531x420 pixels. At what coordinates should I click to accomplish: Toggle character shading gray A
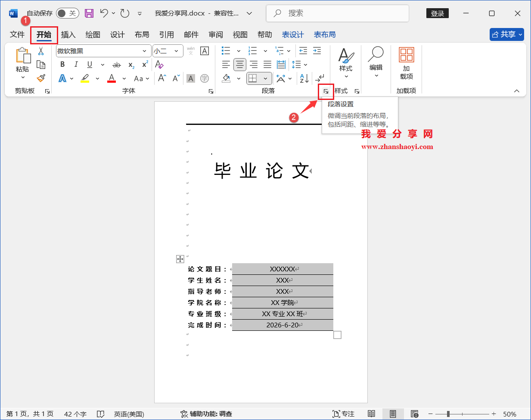click(191, 78)
